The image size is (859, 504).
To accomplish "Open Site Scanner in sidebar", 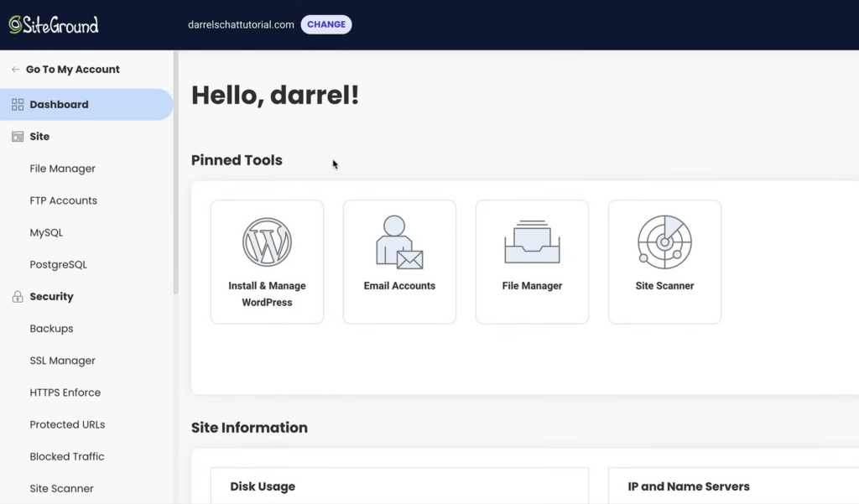I will 61,489.
